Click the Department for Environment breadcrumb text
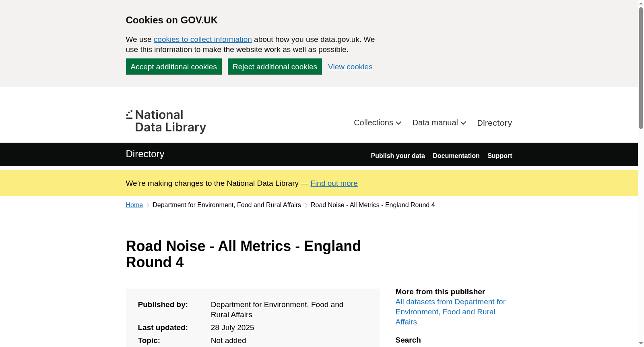 tap(227, 205)
